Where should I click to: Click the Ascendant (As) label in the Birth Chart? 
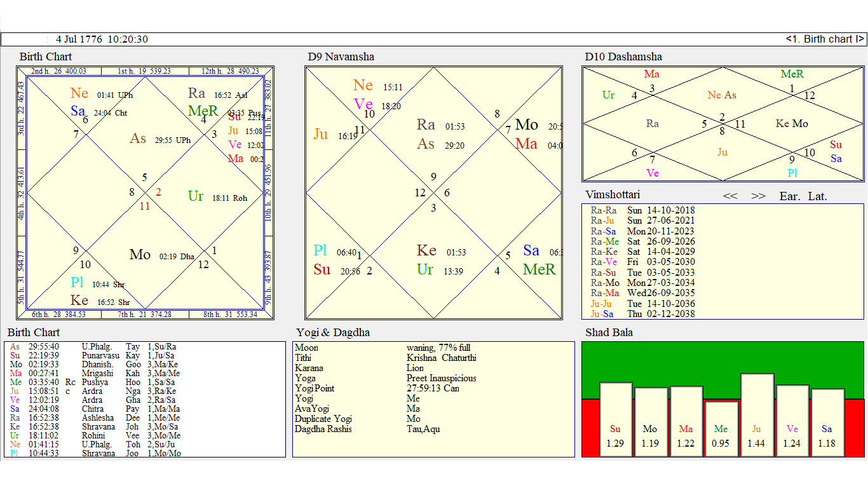click(x=139, y=138)
